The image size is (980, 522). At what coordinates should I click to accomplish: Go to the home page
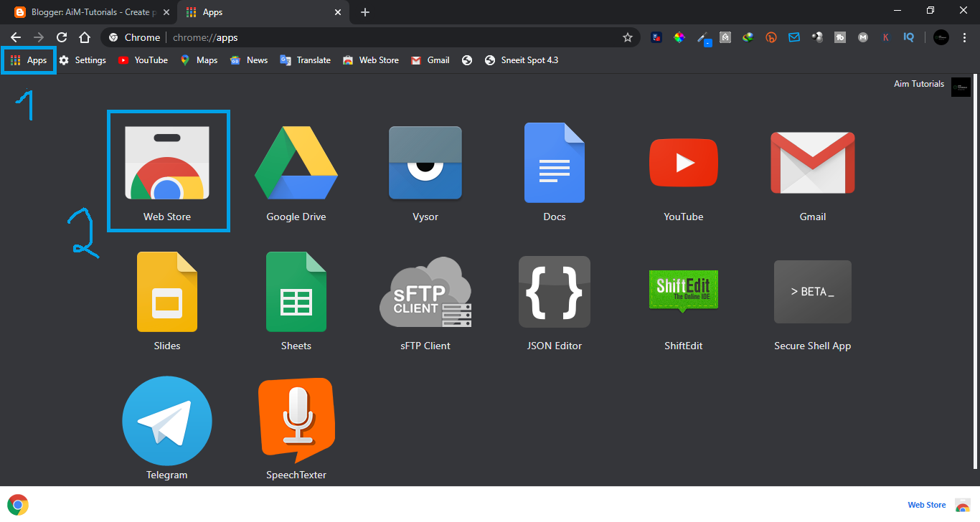[x=85, y=37]
